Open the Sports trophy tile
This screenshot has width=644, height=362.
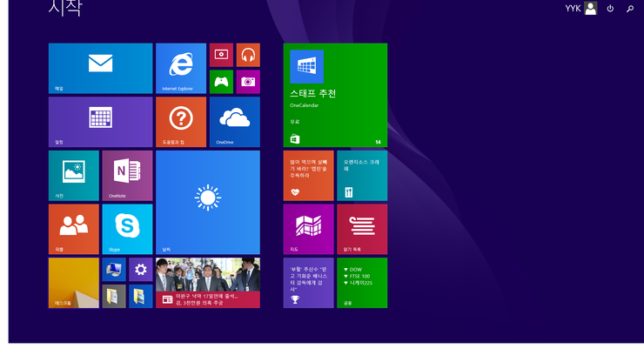pos(308,283)
